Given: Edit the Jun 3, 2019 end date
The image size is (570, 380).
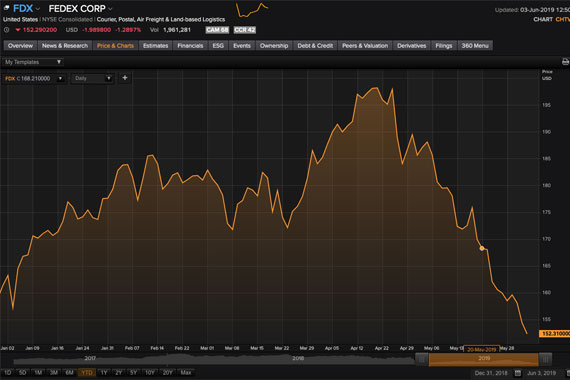Looking at the screenshot, I should pyautogui.click(x=541, y=373).
